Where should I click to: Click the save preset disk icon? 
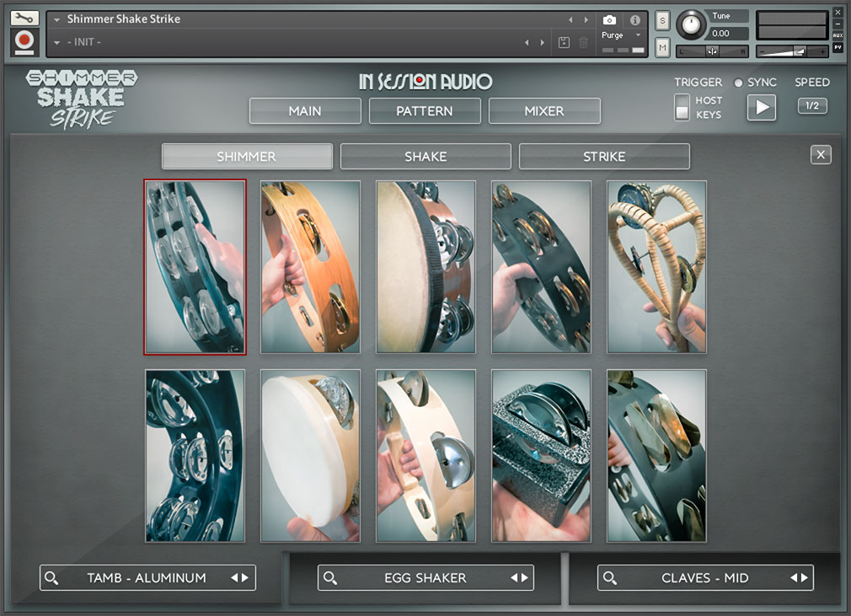[x=563, y=42]
